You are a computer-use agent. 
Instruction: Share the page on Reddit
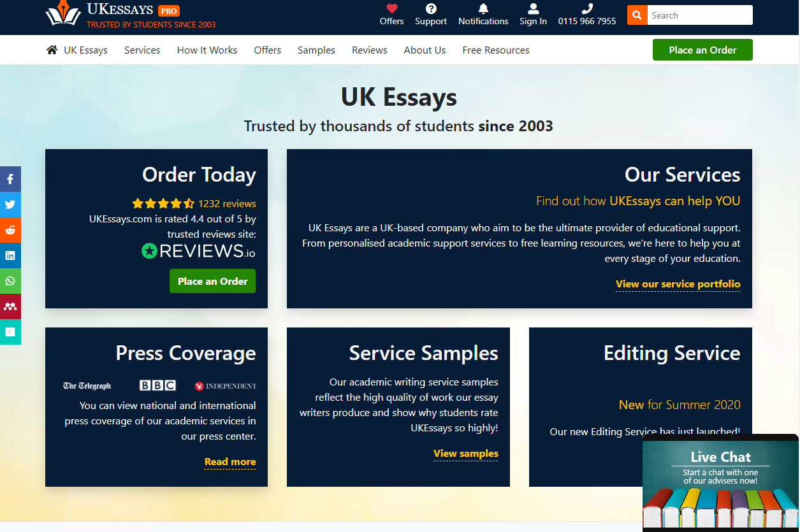point(10,230)
